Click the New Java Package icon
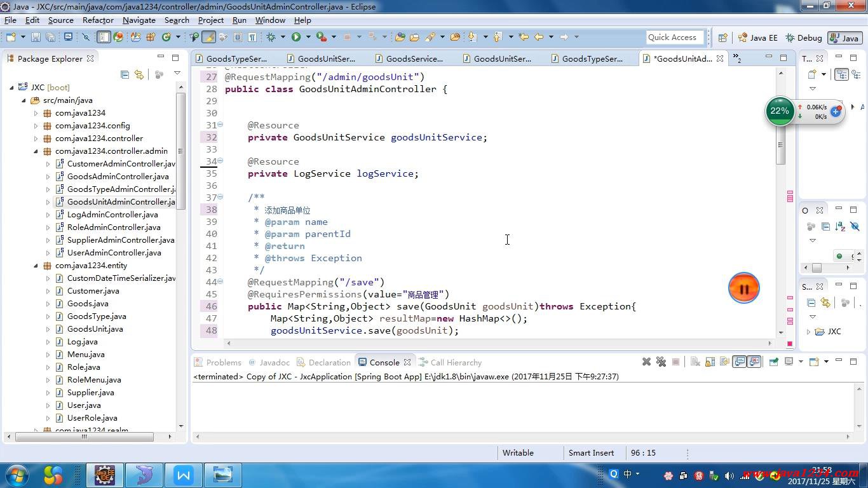 (x=151, y=37)
